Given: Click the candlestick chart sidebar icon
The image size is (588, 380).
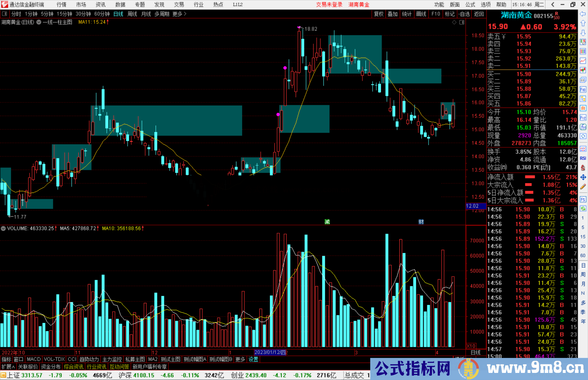Looking at the screenshot, I should [x=583, y=70].
